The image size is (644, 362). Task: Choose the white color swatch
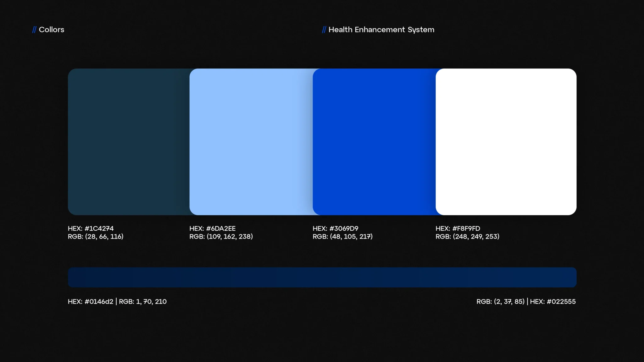tap(506, 142)
